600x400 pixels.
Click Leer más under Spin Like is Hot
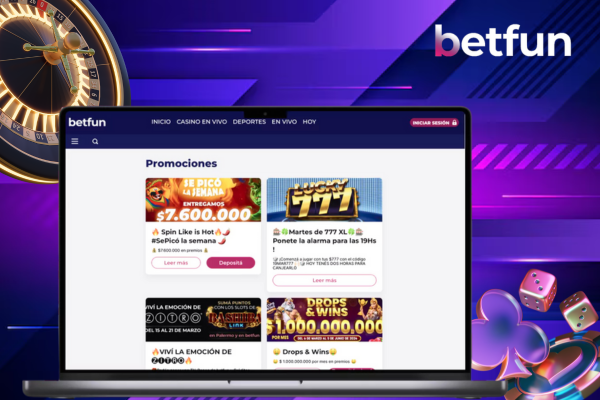coord(176,263)
